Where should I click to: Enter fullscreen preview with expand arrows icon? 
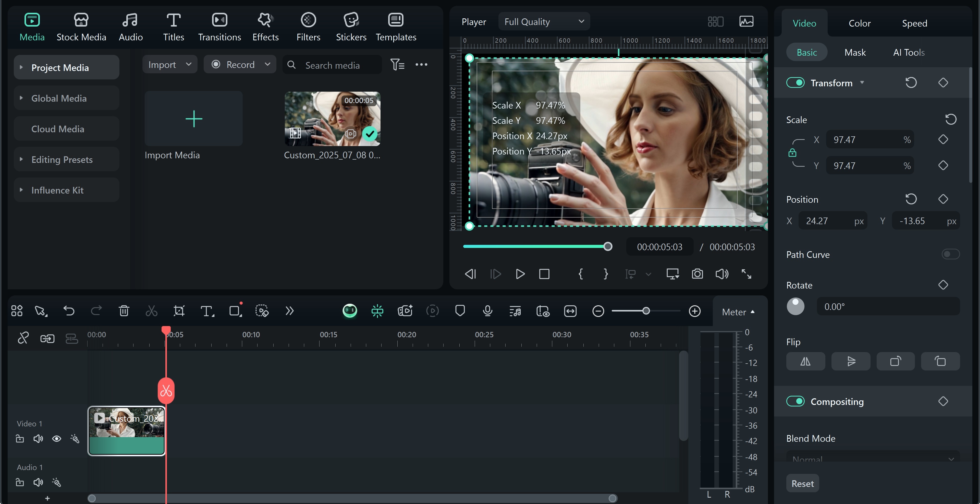point(746,274)
